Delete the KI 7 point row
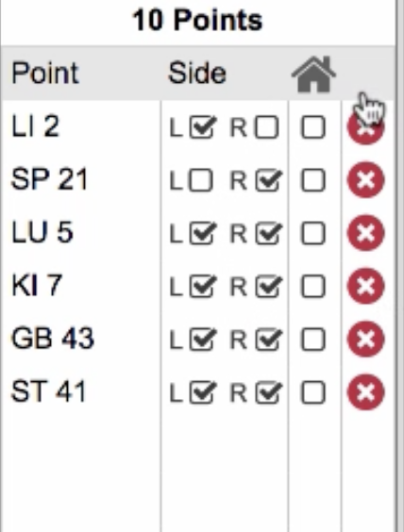Viewport: 404px width, 532px height. point(365,286)
